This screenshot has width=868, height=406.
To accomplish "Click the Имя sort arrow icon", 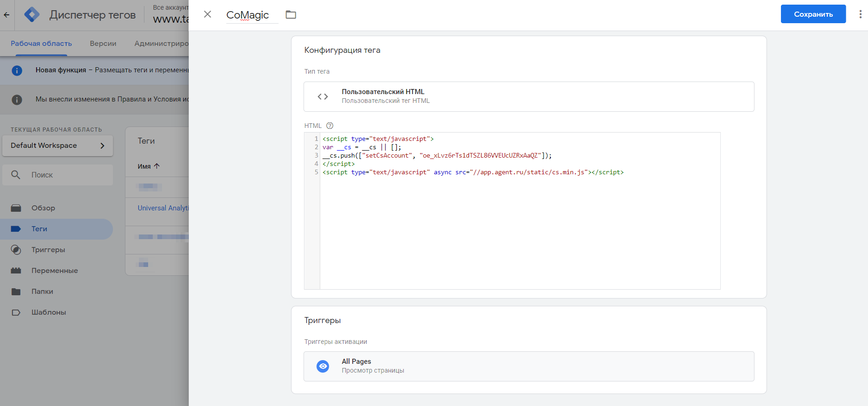I will (156, 166).
